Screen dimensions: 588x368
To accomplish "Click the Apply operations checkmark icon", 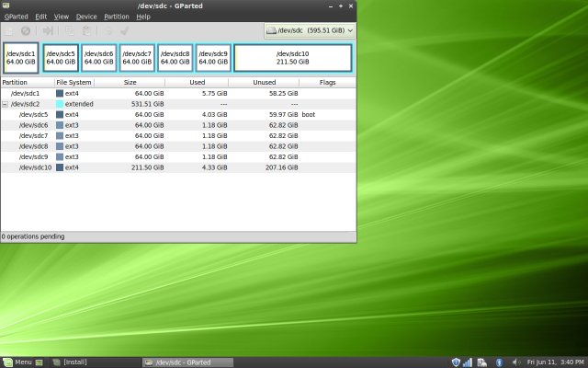I will (123, 30).
